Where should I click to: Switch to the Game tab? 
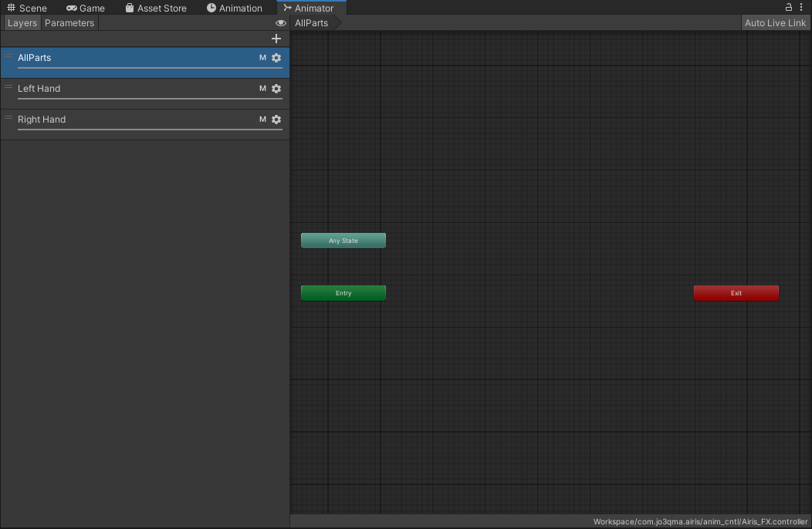click(x=85, y=8)
